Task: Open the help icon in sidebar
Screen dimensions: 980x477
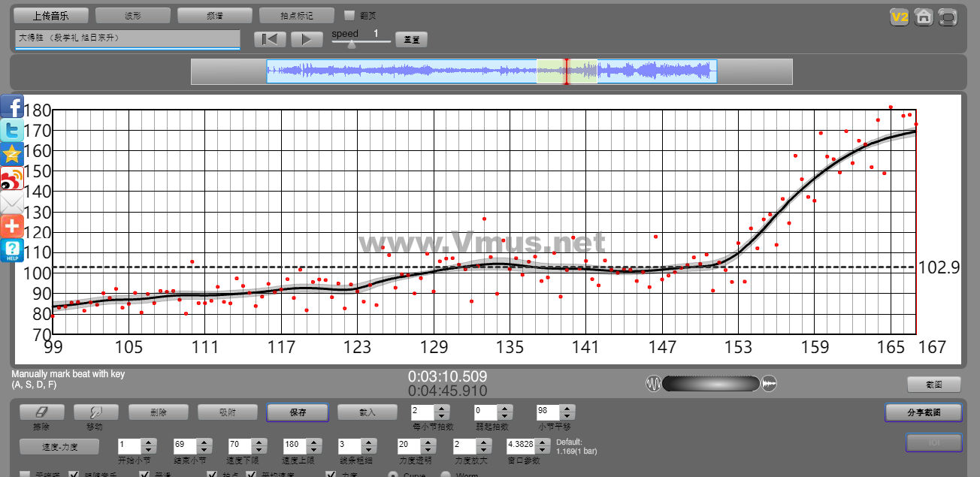Action: [12, 250]
